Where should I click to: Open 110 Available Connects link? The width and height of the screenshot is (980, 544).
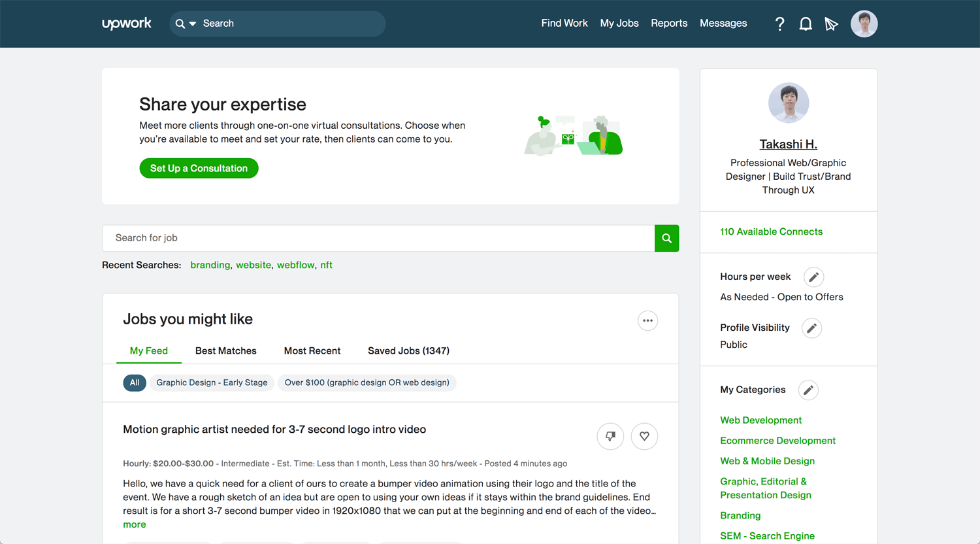(x=771, y=231)
